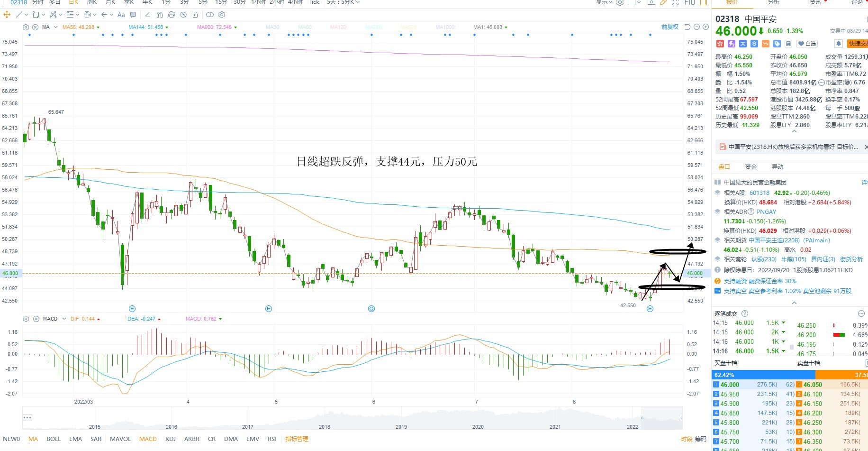Select the rectangle shape drawing tool
This screenshot has width=868, height=451.
pos(36,15)
